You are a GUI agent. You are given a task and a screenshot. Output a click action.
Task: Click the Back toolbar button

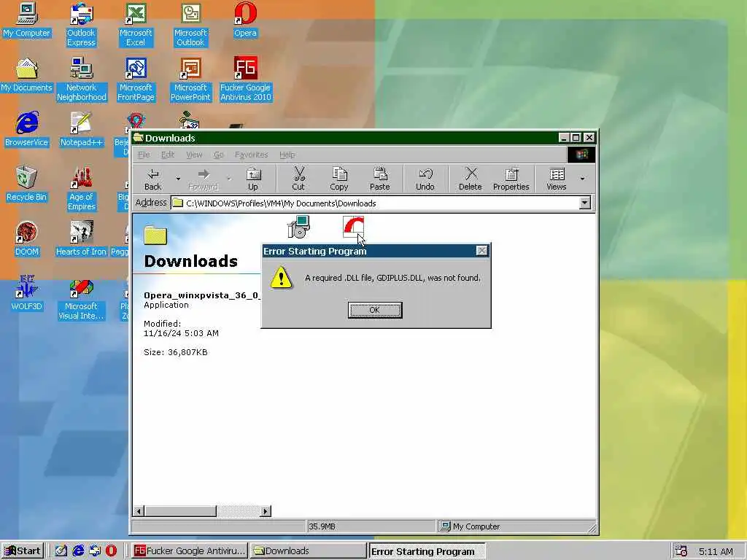coord(153,179)
